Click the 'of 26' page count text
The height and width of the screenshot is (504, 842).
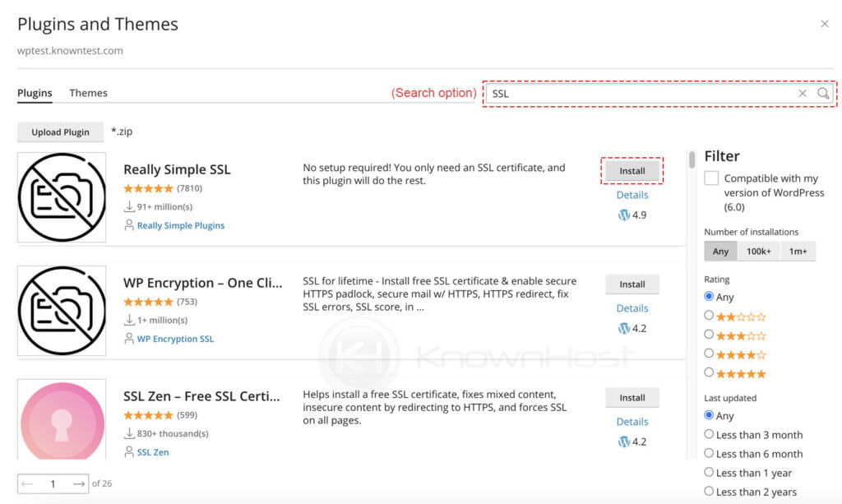pos(102,483)
